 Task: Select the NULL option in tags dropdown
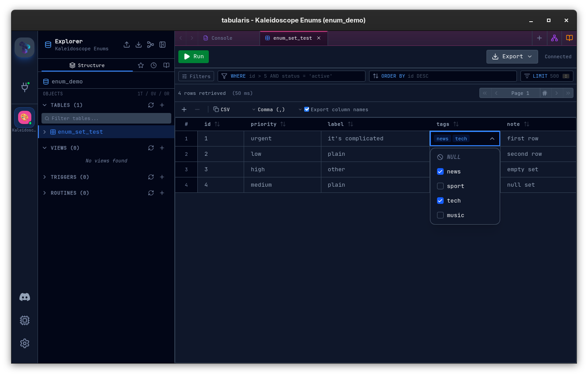coord(465,157)
